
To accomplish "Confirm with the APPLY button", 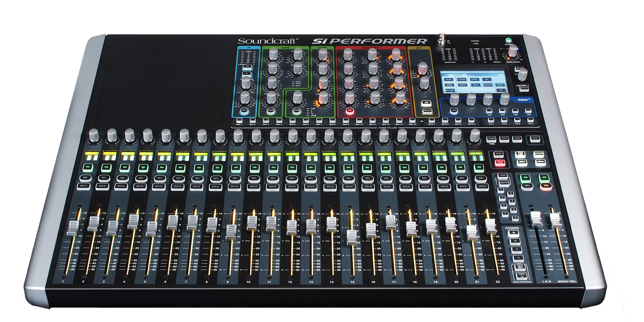I will tap(524, 89).
